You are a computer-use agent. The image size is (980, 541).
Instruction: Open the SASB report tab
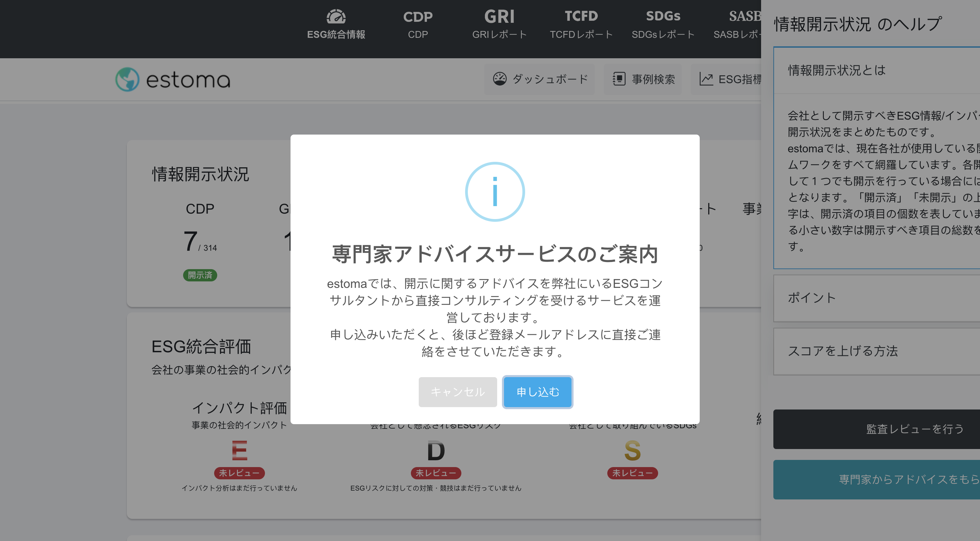(x=740, y=24)
